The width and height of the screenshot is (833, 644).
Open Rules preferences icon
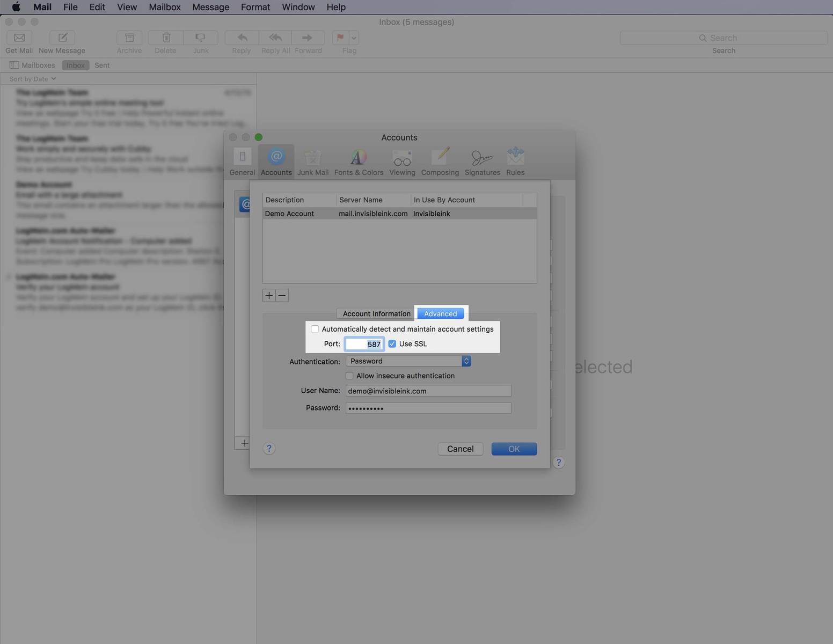pos(515,162)
